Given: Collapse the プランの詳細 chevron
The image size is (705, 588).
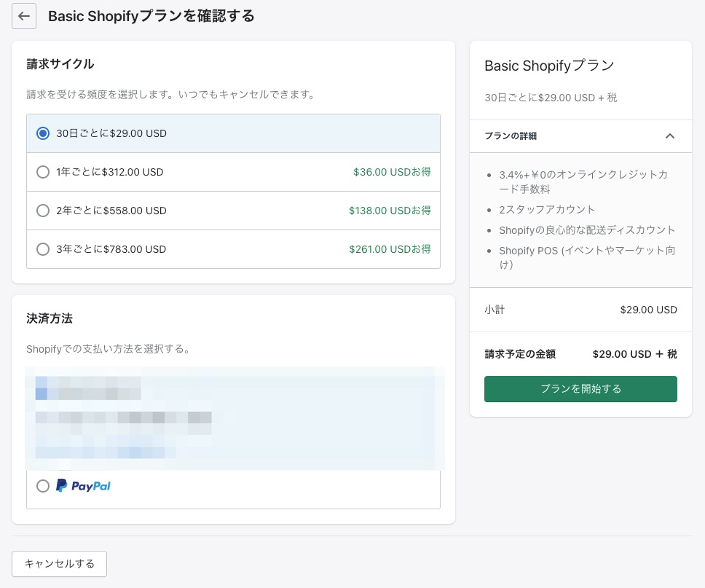Looking at the screenshot, I should (x=670, y=136).
